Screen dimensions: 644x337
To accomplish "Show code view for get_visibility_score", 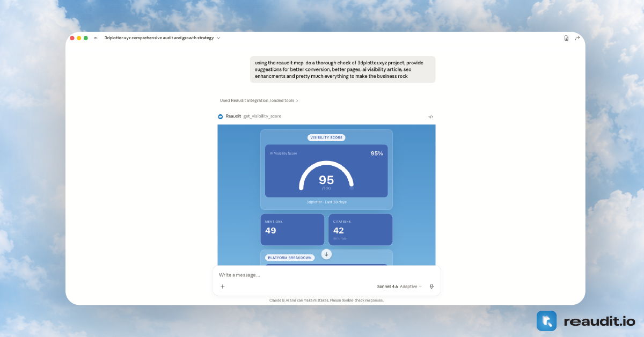I will (430, 116).
